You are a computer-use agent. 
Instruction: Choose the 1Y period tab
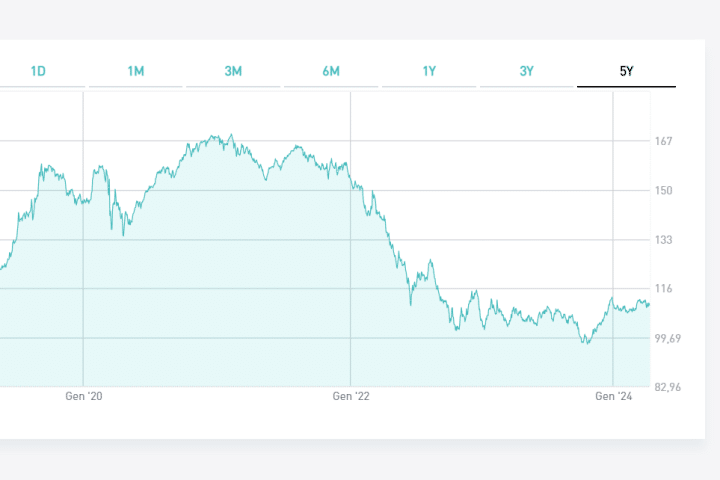[429, 71]
